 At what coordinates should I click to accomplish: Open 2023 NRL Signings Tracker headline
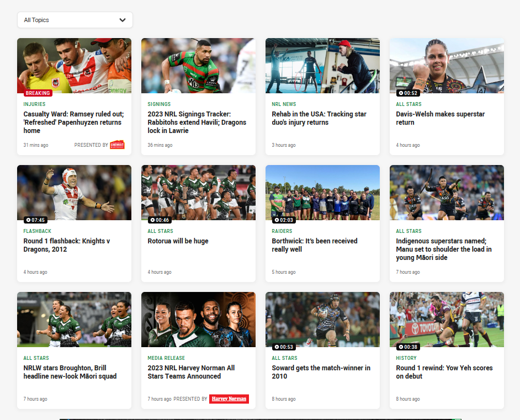click(197, 123)
